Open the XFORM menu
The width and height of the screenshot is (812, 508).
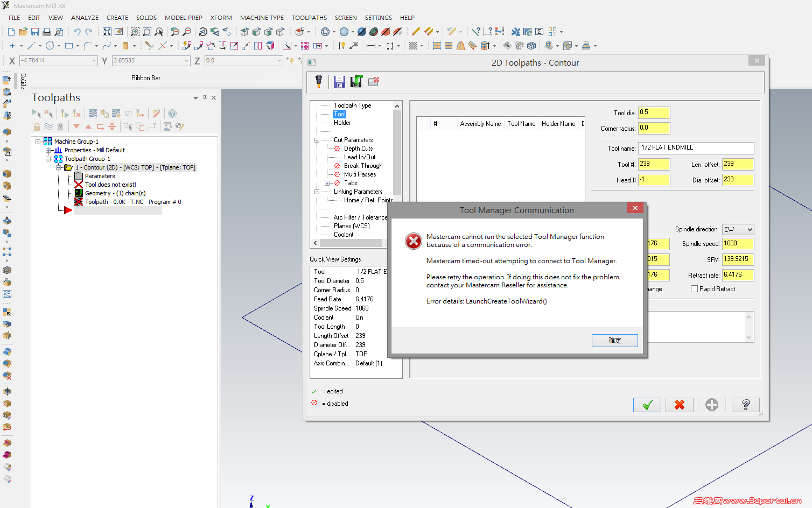pyautogui.click(x=221, y=18)
